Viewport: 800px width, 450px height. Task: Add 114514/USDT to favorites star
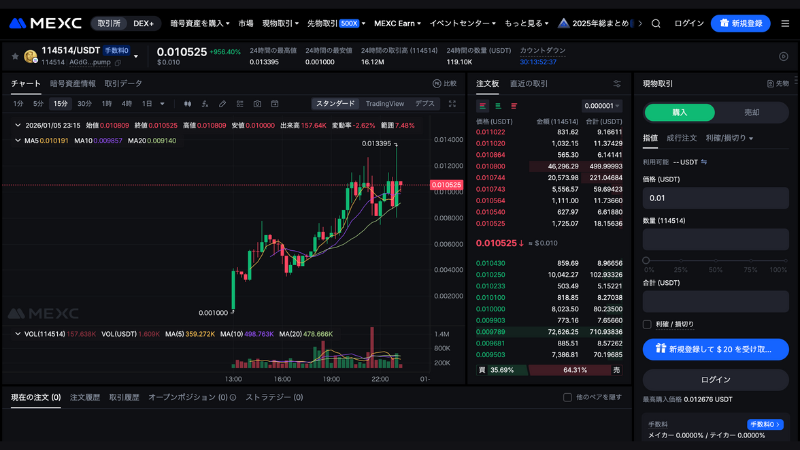point(15,56)
